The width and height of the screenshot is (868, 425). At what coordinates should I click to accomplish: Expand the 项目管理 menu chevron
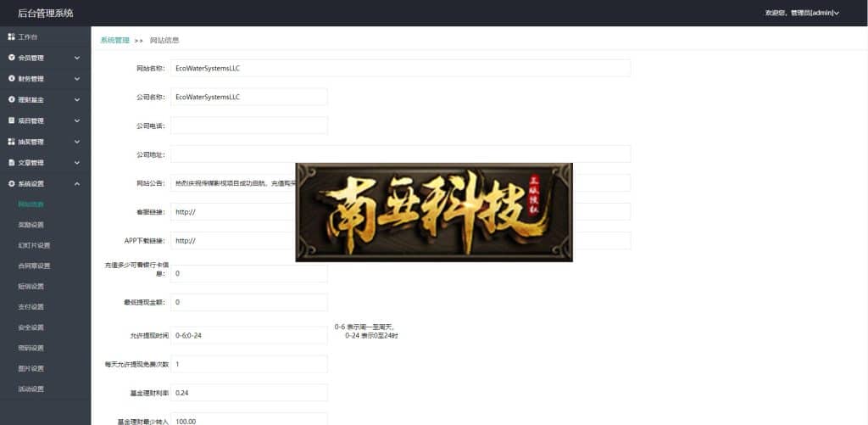77,120
